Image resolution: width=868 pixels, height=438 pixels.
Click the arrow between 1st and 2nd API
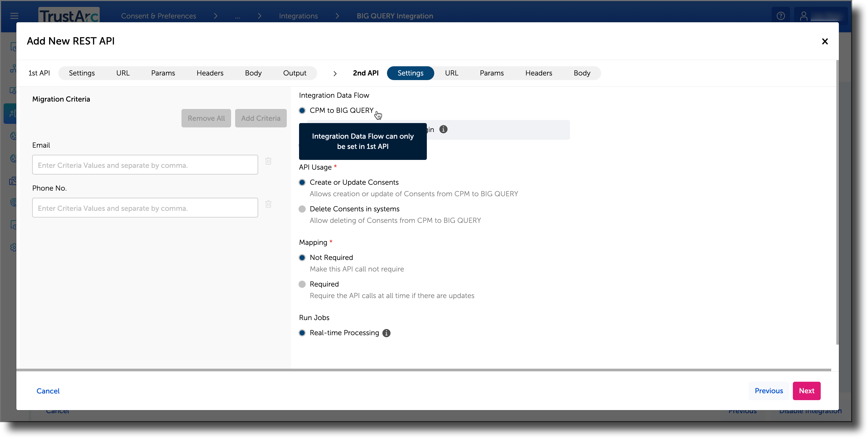pyautogui.click(x=335, y=73)
